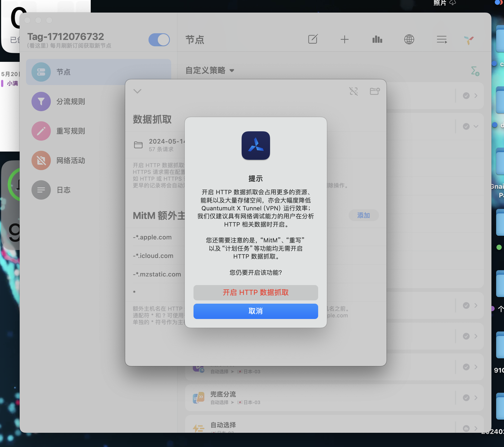This screenshot has width=504, height=447.
Task: Toggle the checkmark on 自动选择 policy
Action: pos(465,428)
